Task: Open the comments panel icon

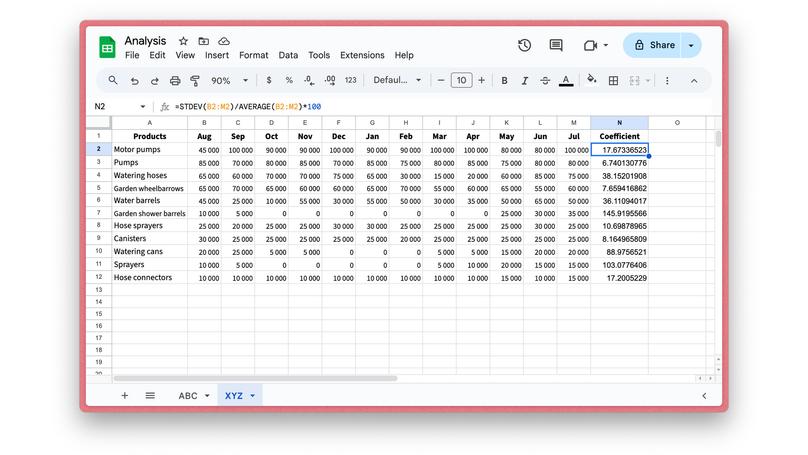Action: tap(556, 45)
